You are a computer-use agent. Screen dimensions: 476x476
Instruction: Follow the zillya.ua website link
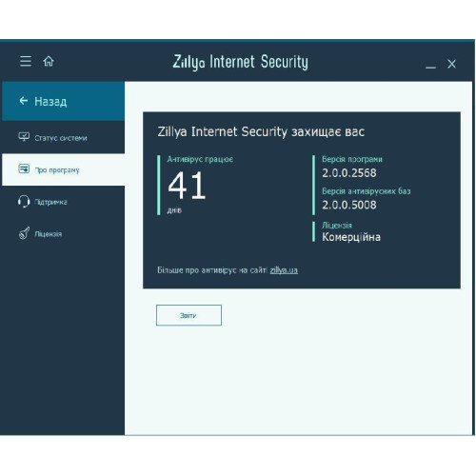pyautogui.click(x=284, y=270)
